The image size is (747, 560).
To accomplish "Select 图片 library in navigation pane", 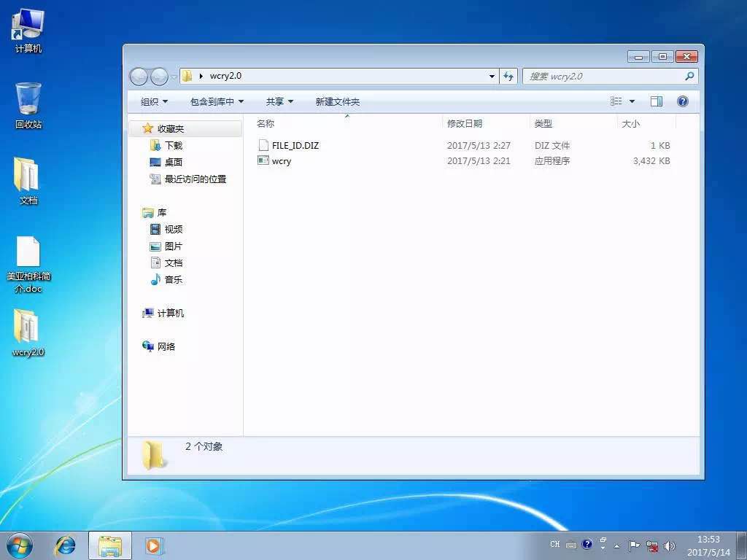I will coord(174,246).
